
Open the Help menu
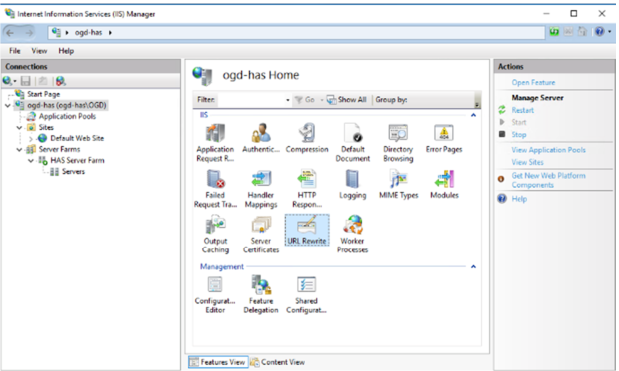(x=66, y=51)
